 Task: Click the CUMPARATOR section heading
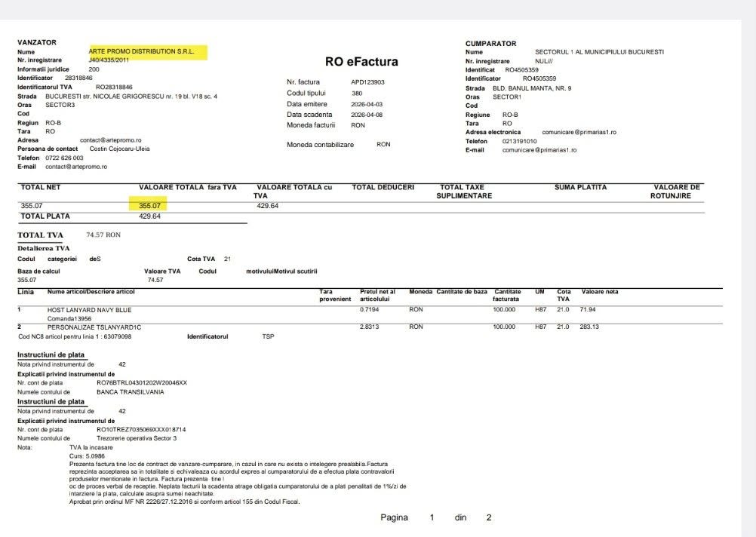(491, 44)
